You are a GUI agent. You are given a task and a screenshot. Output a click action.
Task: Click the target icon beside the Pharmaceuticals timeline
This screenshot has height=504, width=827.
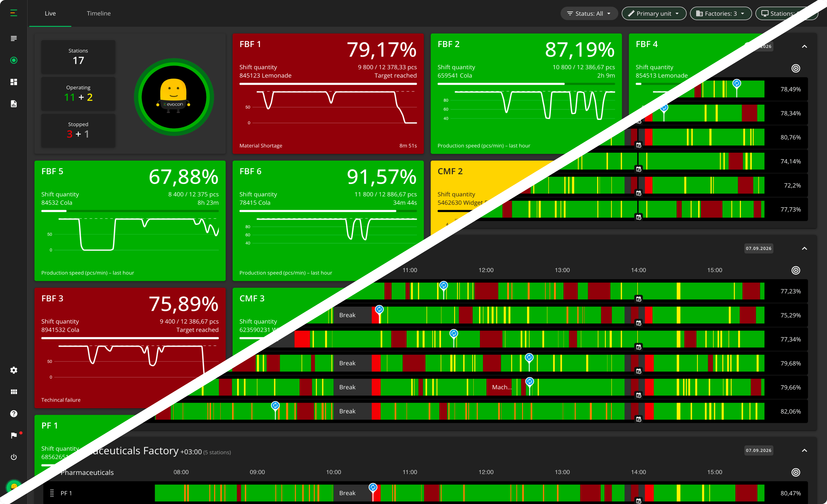[x=796, y=473]
